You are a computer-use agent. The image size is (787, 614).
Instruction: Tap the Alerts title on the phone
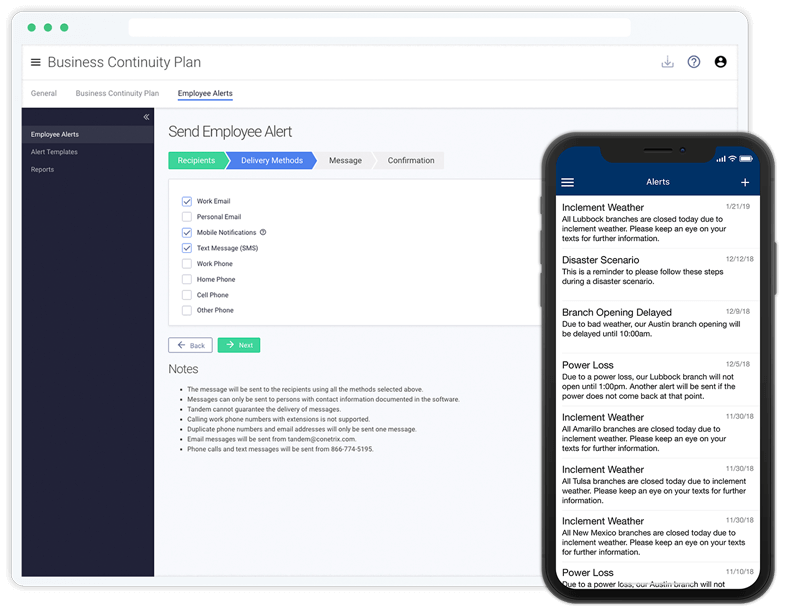[x=658, y=182]
